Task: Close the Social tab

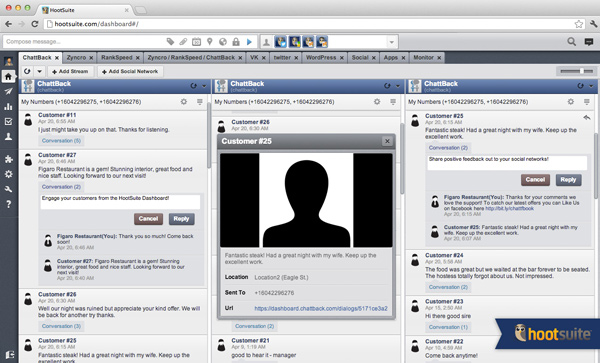Action: coord(374,58)
